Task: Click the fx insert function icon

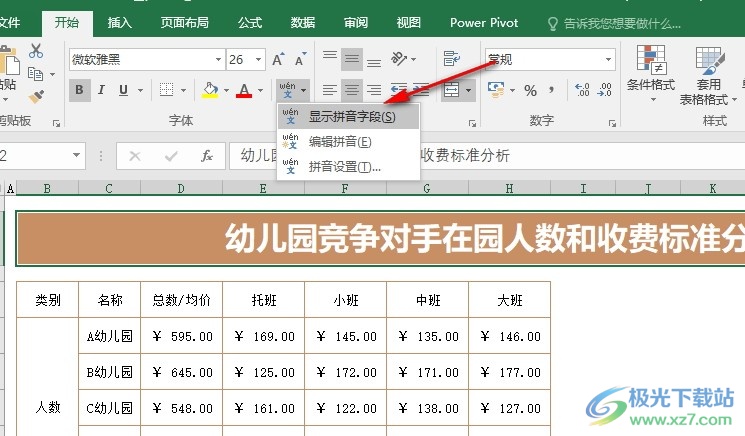Action: click(207, 156)
